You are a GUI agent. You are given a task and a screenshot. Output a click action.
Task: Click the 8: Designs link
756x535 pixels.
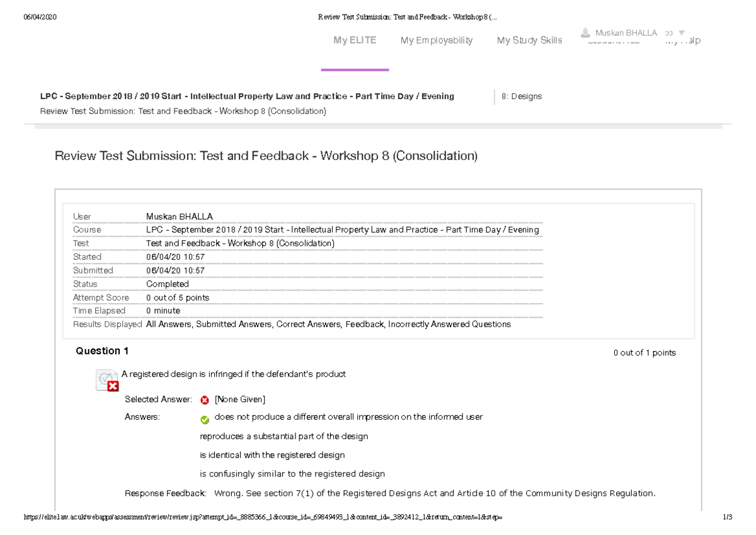point(522,96)
